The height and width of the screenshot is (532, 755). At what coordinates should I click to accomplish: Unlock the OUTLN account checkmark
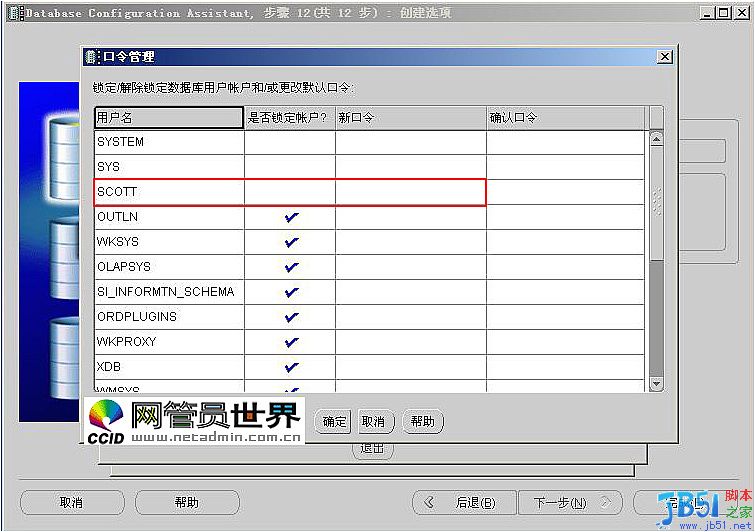[x=291, y=217]
